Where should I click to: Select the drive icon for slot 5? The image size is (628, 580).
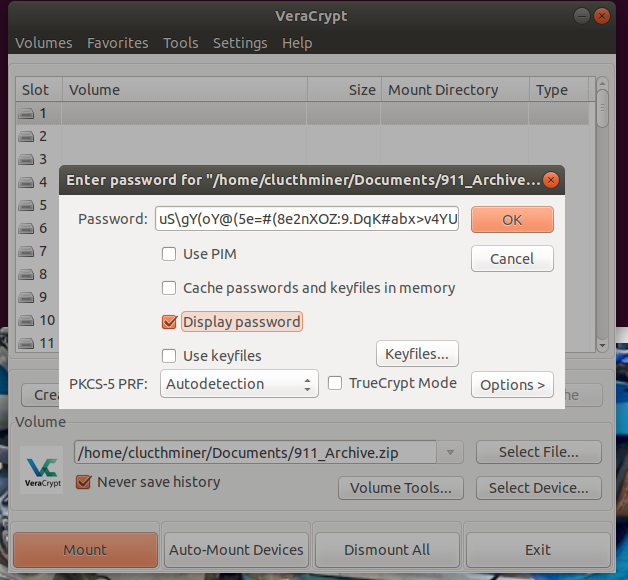[26, 205]
